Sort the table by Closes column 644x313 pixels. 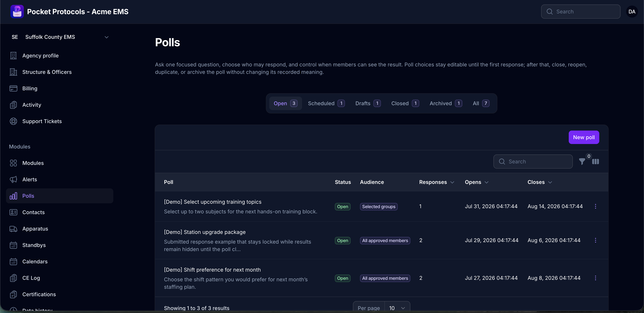540,182
